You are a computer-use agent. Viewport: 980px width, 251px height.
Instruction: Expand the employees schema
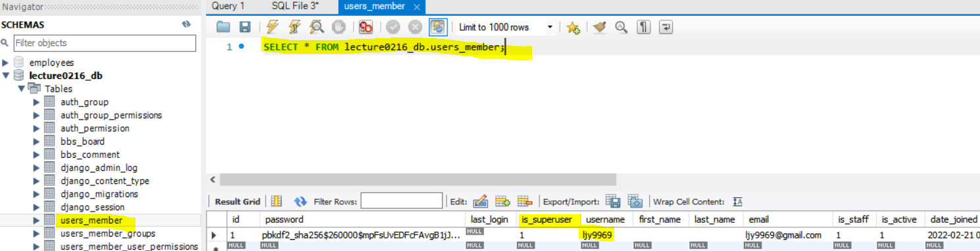click(6, 62)
